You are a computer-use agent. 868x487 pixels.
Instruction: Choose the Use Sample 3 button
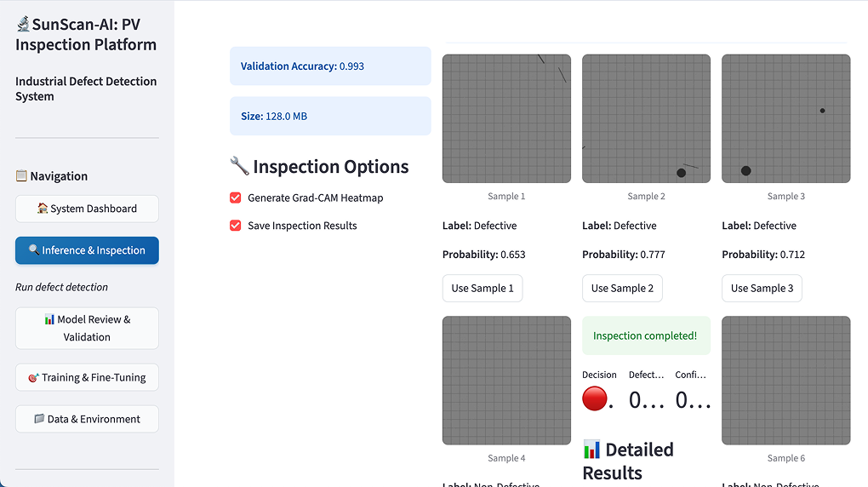[762, 288]
